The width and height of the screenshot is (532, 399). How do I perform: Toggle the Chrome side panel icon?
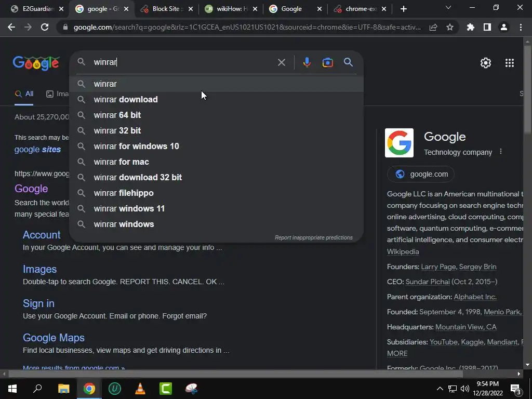coord(487,27)
